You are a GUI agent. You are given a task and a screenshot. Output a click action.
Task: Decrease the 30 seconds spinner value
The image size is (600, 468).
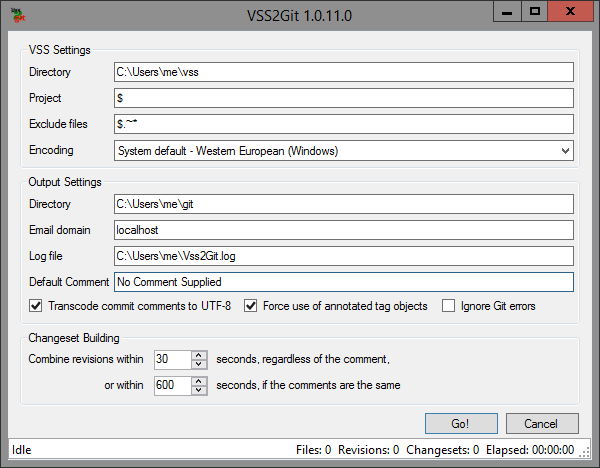pos(198,363)
